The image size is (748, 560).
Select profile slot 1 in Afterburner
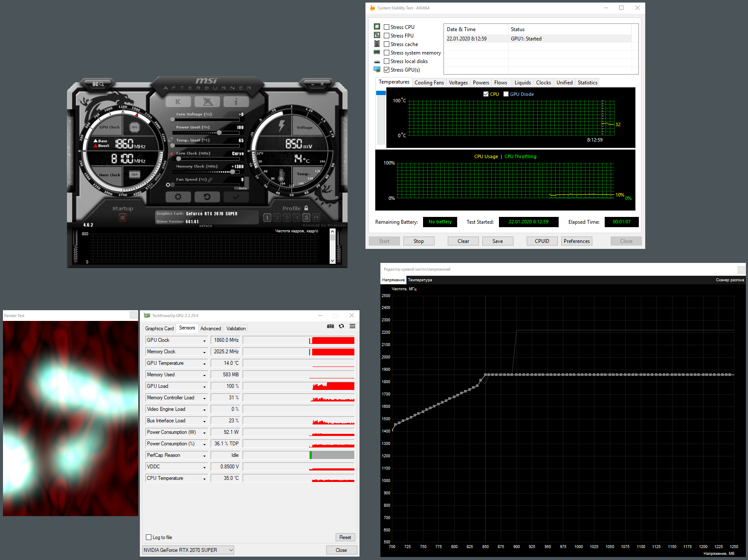tap(267, 218)
